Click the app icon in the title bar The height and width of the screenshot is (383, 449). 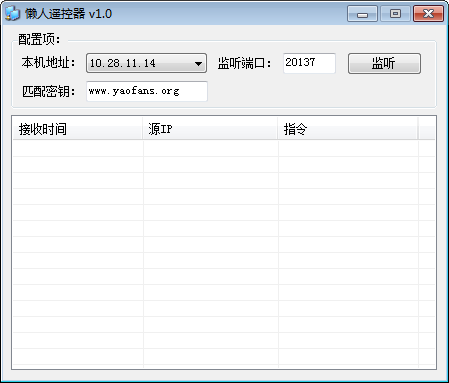[x=12, y=14]
